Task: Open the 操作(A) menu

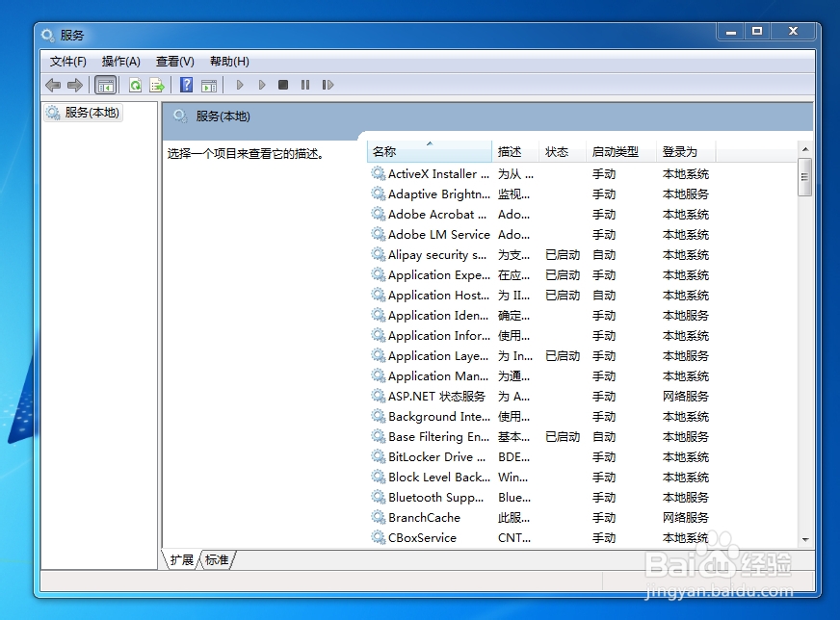Action: [x=120, y=61]
